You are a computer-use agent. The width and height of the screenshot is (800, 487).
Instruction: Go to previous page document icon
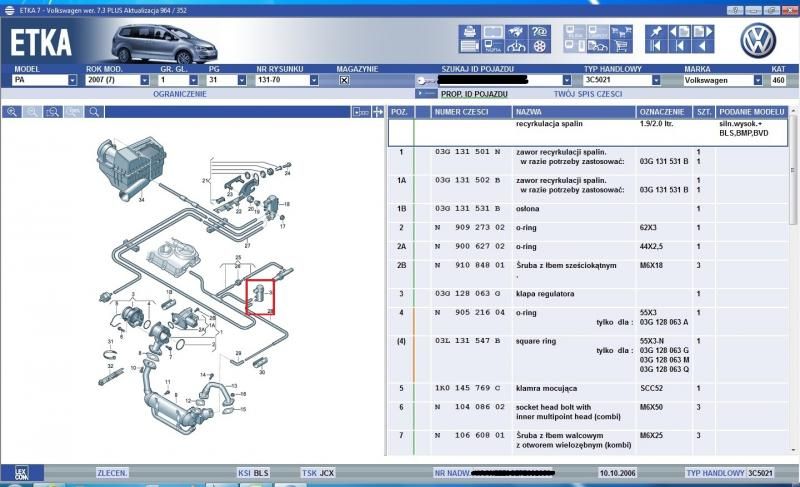[679, 32]
